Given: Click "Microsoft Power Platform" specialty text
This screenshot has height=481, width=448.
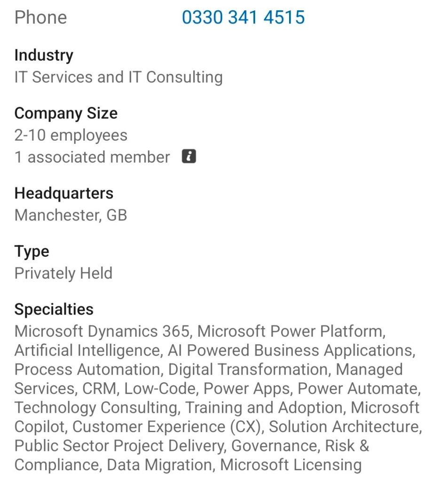Looking at the screenshot, I should coord(291,331).
